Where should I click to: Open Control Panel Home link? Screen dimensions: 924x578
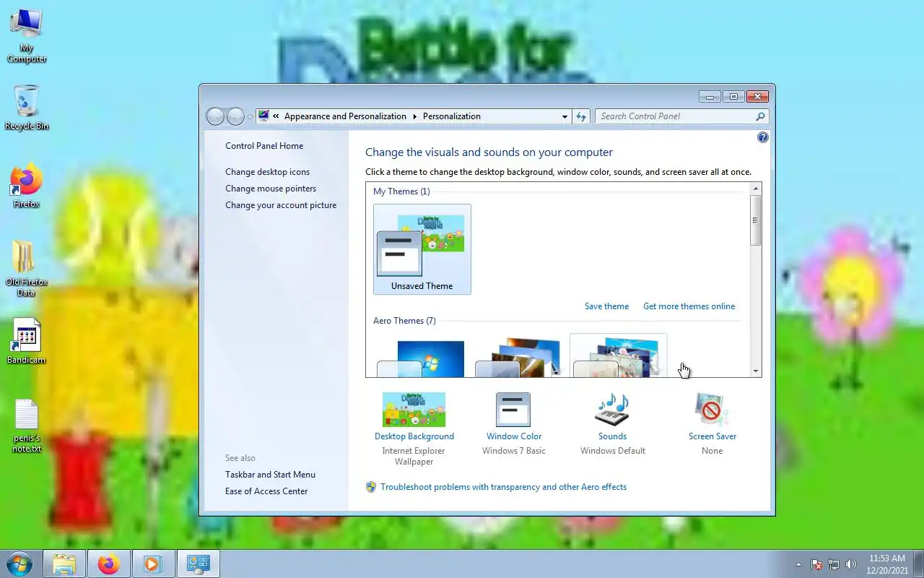(x=264, y=146)
